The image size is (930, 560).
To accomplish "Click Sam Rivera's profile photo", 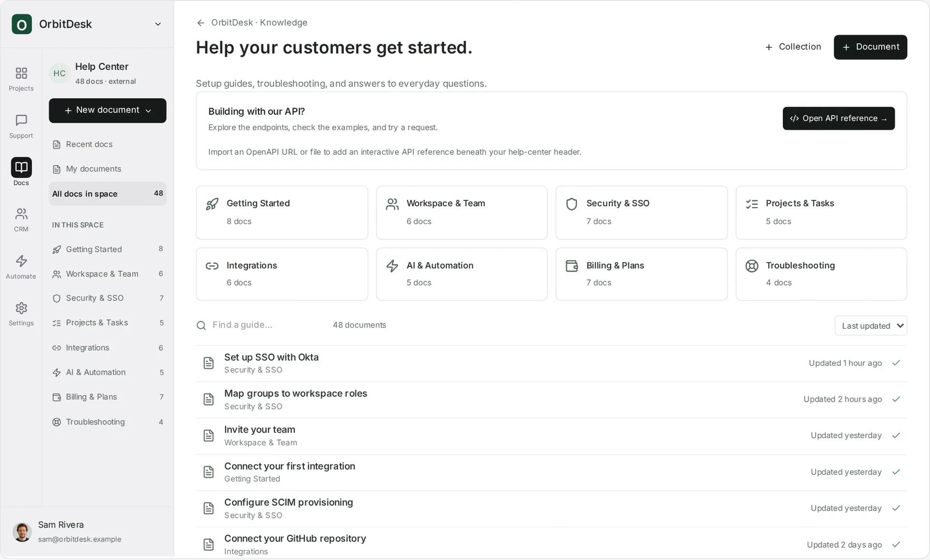I will pos(22,532).
